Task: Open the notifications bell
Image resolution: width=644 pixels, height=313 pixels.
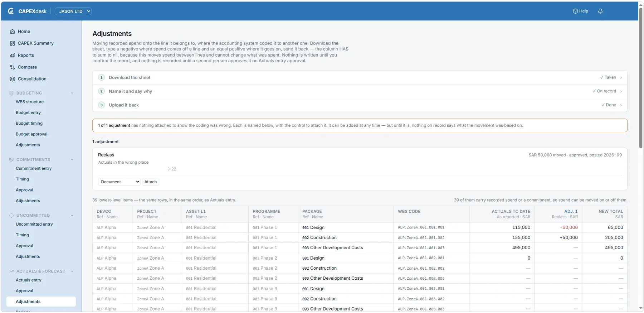Action: [x=600, y=11]
